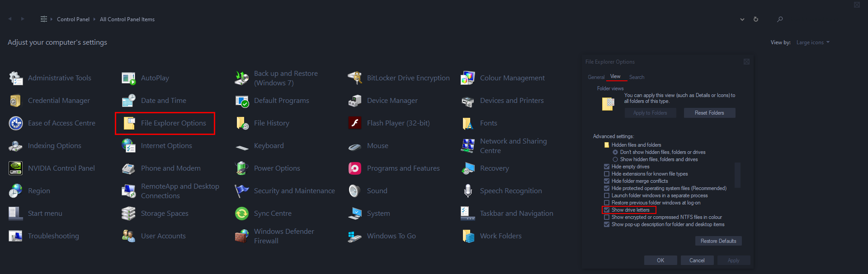Toggle Restore previous folder windows at log-on
Image resolution: width=868 pixels, height=274 pixels.
pyautogui.click(x=607, y=203)
